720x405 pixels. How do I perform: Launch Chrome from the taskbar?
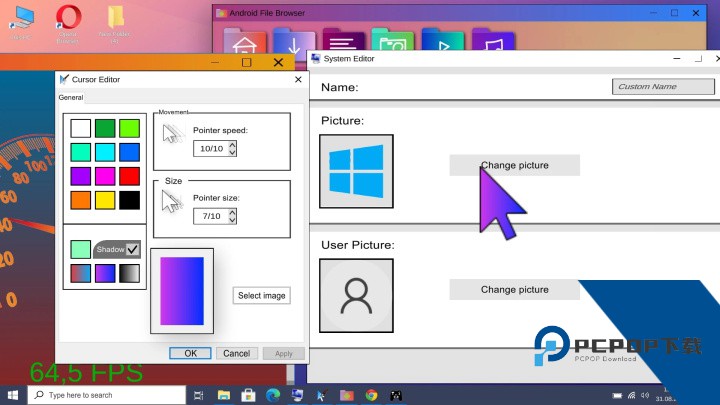click(x=371, y=395)
